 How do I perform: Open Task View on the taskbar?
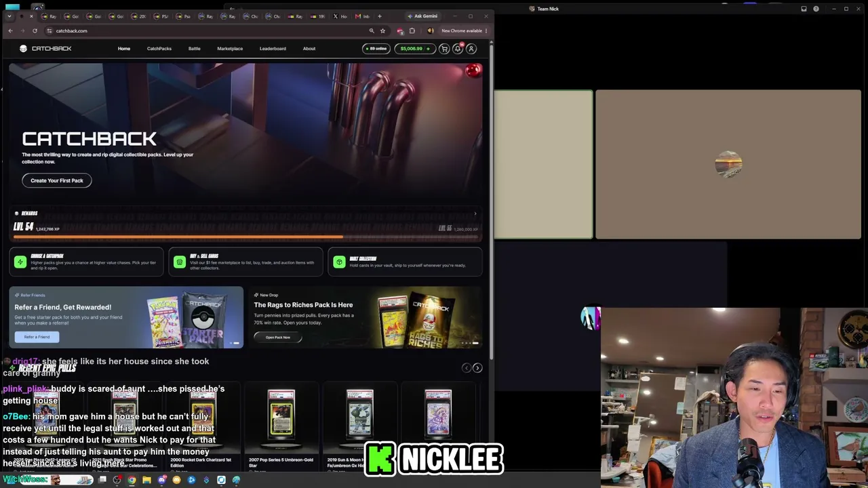tap(102, 480)
